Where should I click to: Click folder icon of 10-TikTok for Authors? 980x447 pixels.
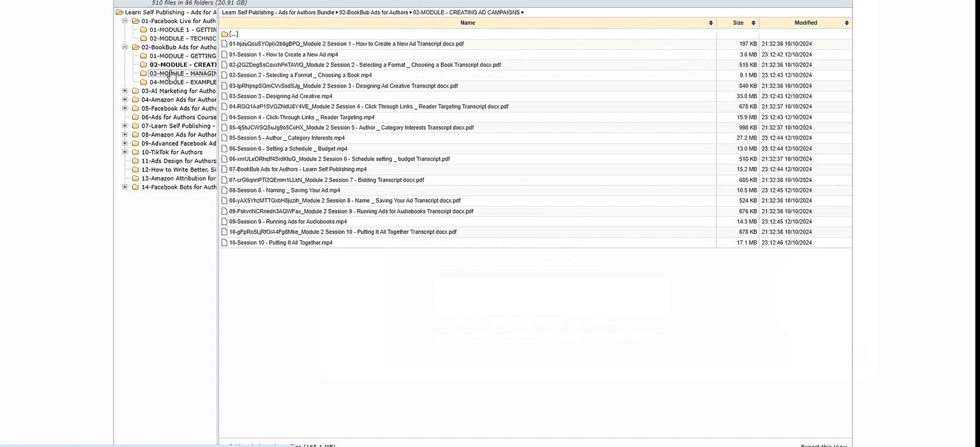(135, 152)
